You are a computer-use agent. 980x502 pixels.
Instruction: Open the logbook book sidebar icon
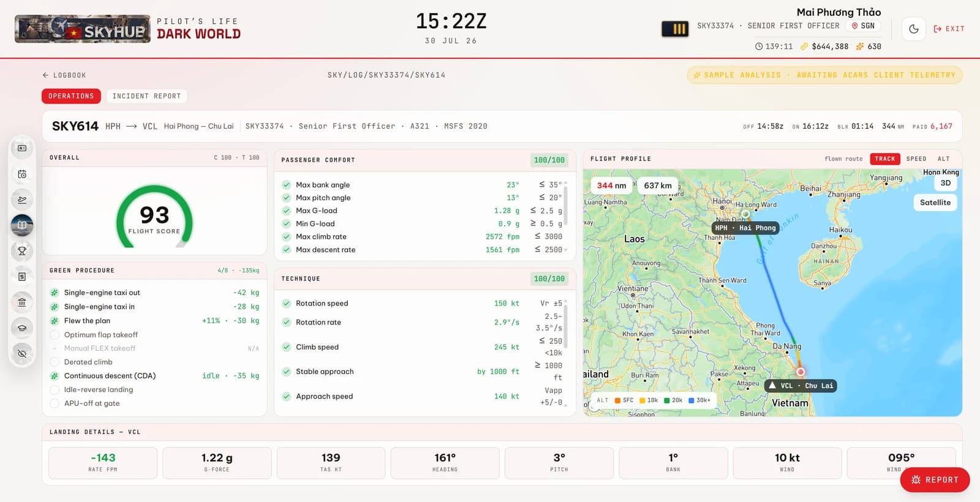(x=22, y=225)
